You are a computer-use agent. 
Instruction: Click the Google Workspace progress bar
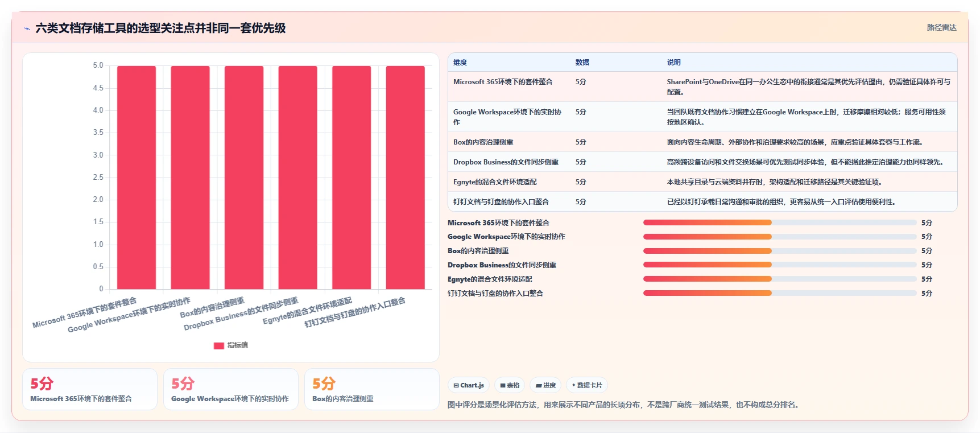coord(780,237)
